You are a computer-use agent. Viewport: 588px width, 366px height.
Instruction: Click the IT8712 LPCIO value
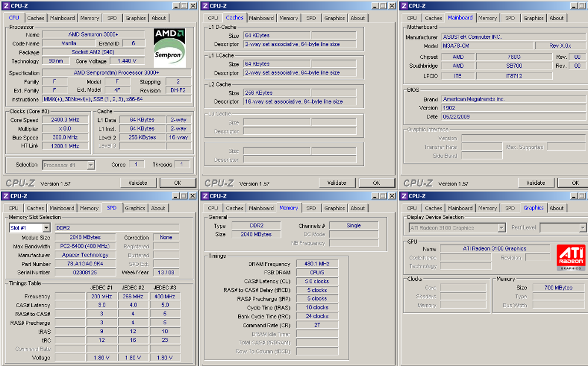click(x=514, y=76)
